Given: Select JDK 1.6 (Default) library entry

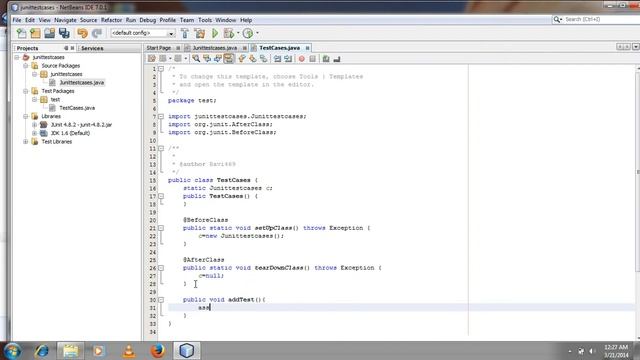Looking at the screenshot, I should [70, 133].
